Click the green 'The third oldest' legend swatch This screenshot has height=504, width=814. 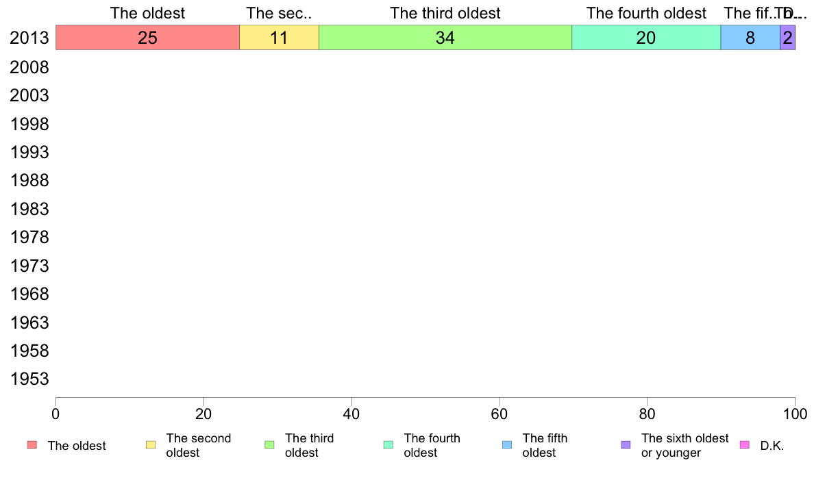click(269, 445)
